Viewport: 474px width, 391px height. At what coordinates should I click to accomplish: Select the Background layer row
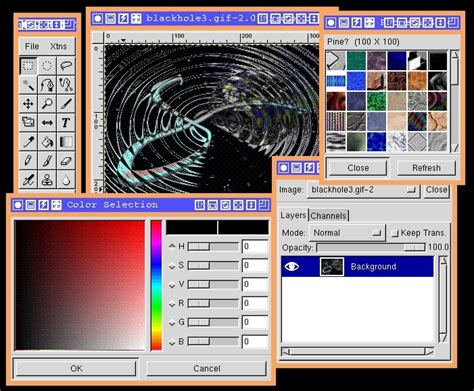tap(357, 266)
